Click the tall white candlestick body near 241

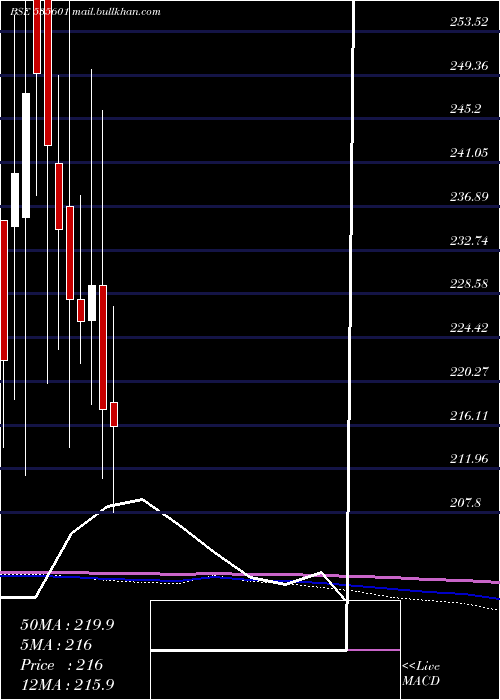pos(26,155)
